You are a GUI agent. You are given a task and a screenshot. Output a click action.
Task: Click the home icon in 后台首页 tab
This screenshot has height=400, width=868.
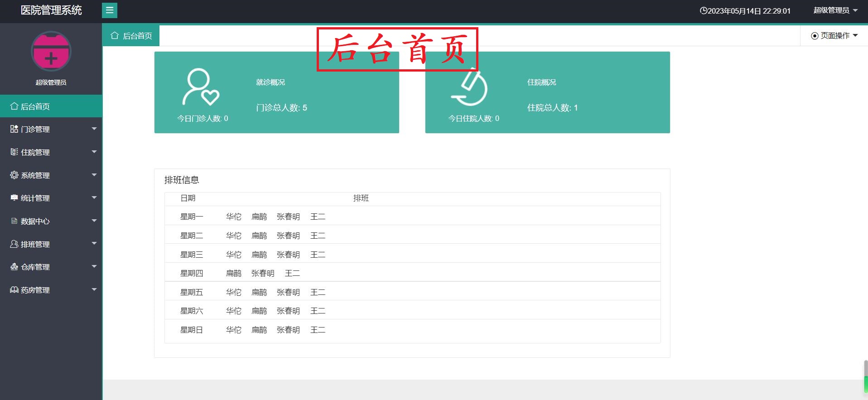point(115,35)
